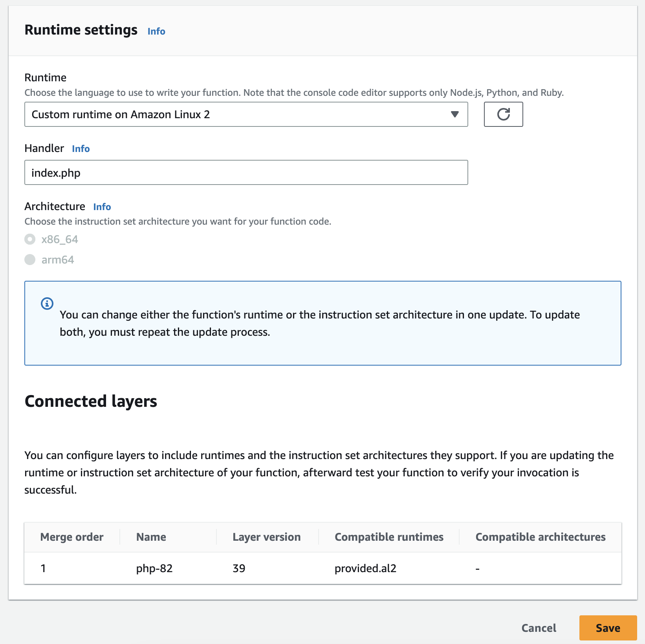
Task: Click the Compatible runtimes column header
Action: click(389, 537)
